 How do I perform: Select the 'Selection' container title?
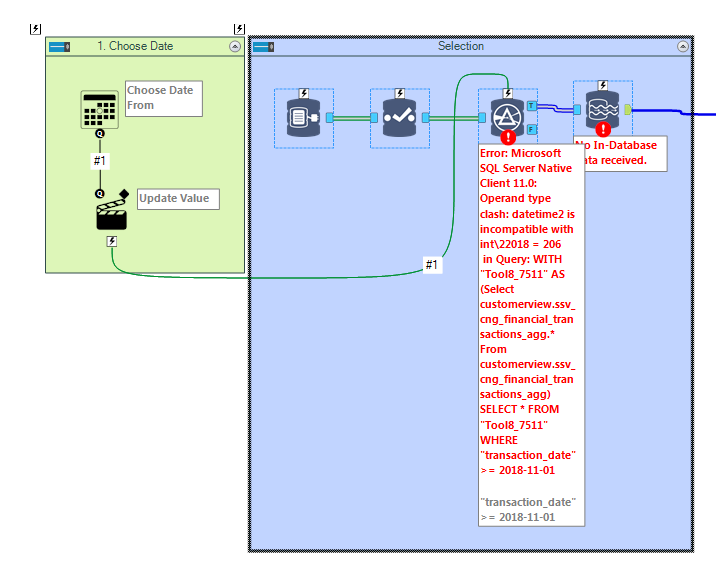461,46
